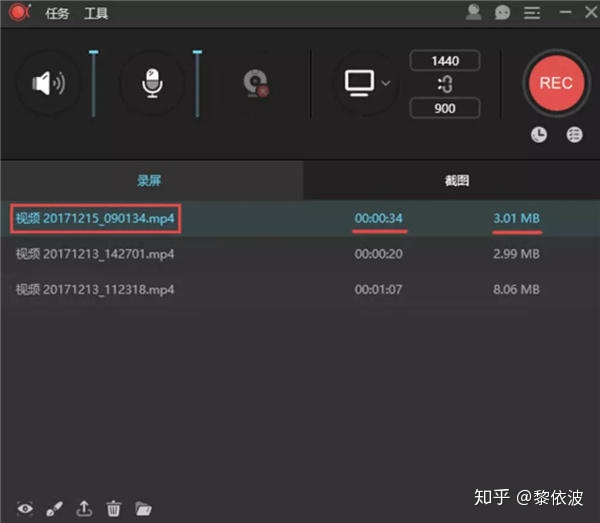
Task: Toggle the microphone recording icon
Action: click(152, 83)
